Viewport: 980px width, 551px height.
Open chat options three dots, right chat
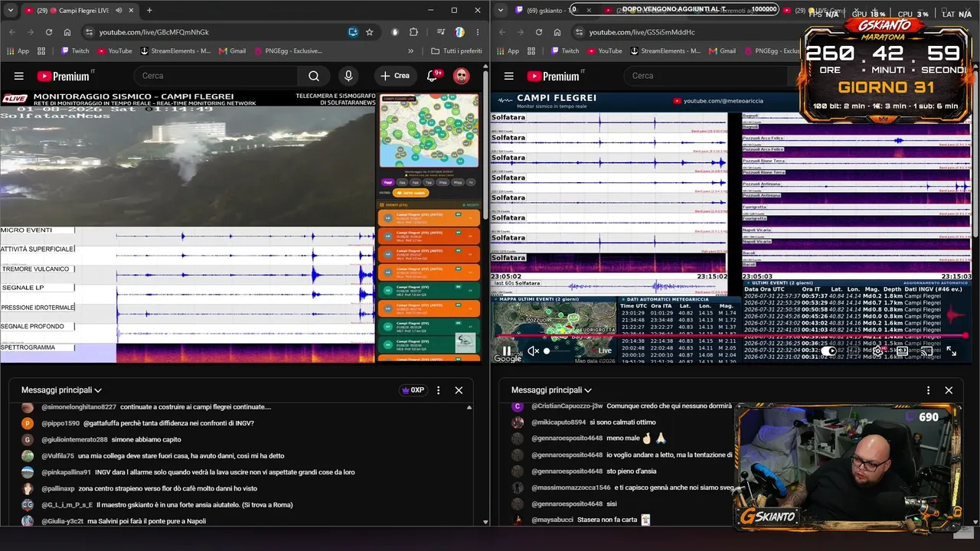tap(929, 390)
